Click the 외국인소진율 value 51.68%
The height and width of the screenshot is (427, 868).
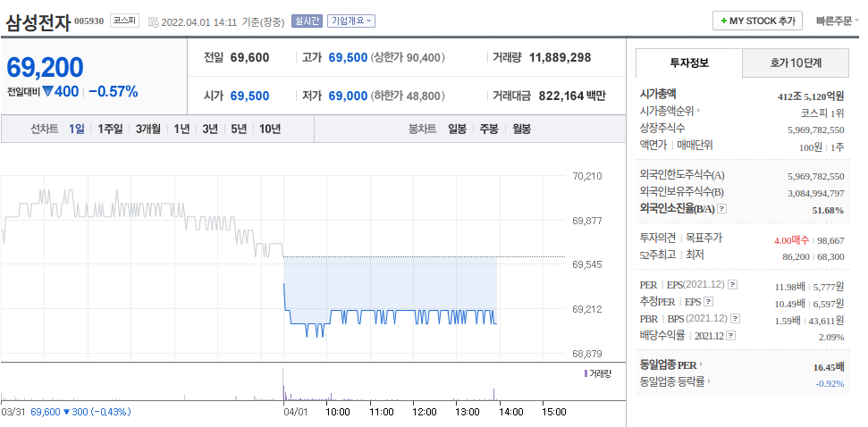tap(828, 211)
